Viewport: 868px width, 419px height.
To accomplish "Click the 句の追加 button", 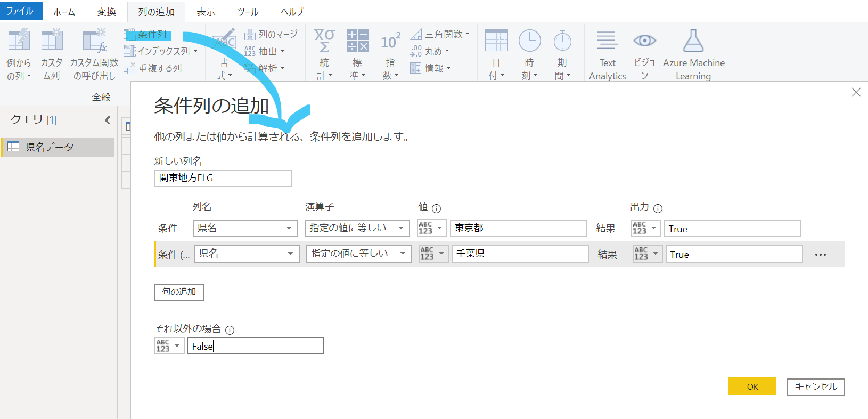I will pos(179,292).
